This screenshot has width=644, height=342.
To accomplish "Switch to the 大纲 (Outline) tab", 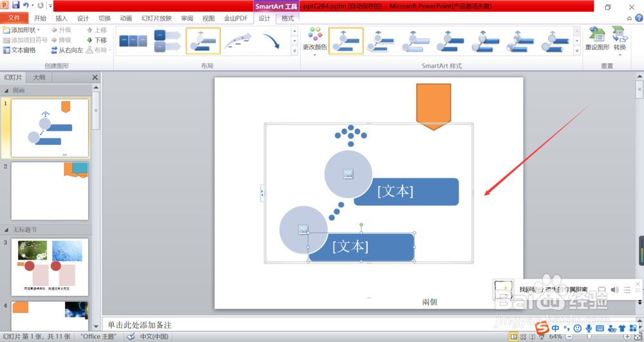I will (39, 77).
